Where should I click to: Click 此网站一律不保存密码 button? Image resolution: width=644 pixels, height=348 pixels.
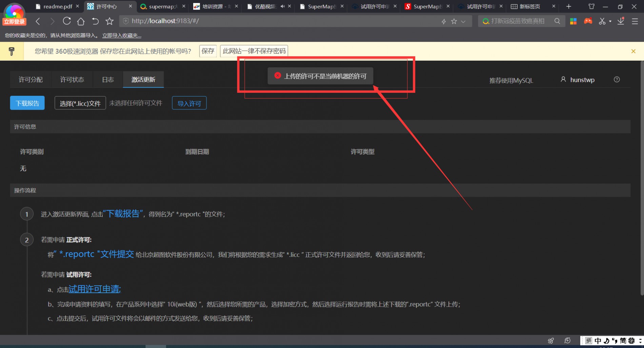tap(254, 51)
